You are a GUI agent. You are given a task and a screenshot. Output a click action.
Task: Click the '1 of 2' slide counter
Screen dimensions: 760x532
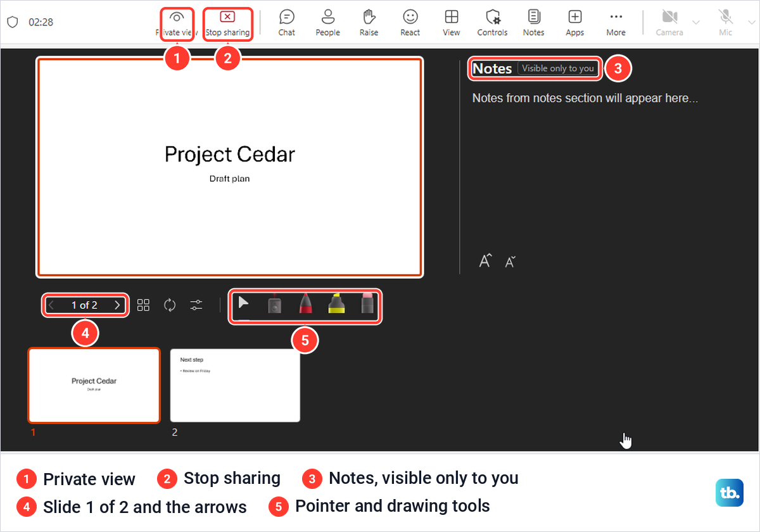[x=84, y=305]
